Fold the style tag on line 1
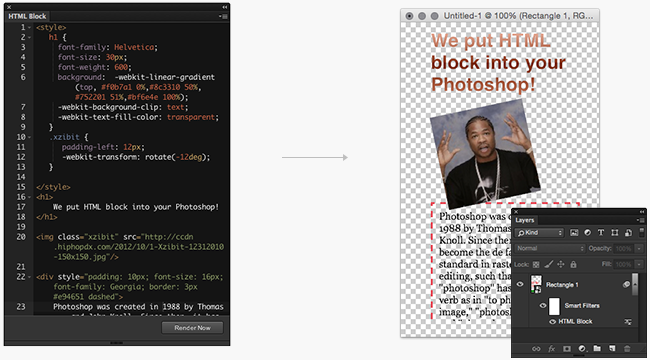This screenshot has height=360, width=650. coord(30,27)
